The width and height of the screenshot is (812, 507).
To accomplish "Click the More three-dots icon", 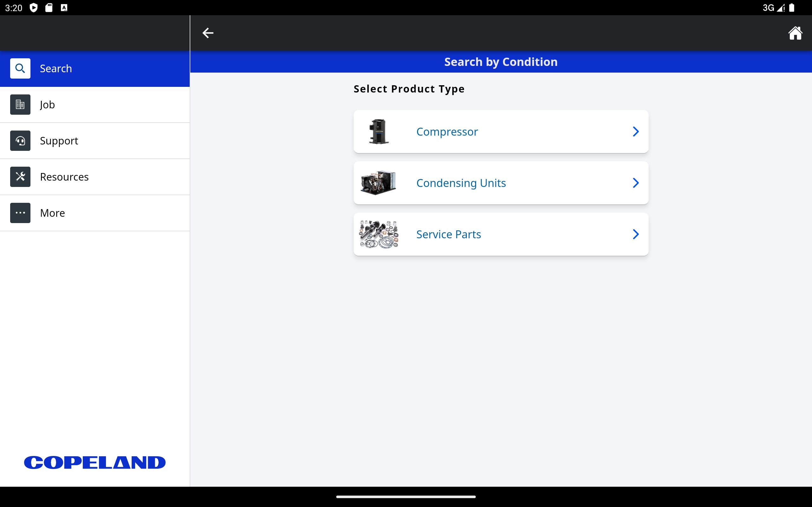I will (20, 213).
